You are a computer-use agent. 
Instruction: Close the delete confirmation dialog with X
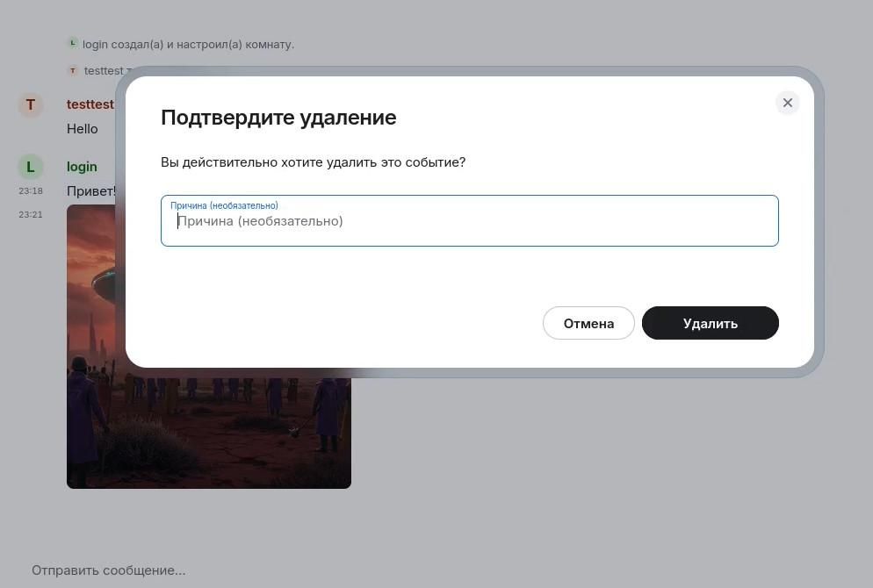coord(787,103)
